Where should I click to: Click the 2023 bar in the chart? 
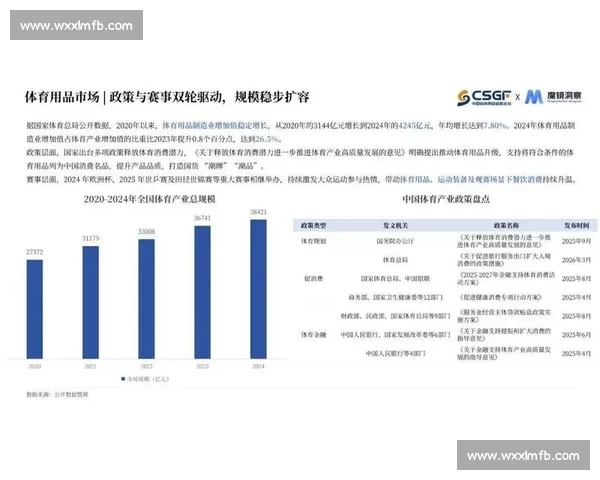click(202, 292)
